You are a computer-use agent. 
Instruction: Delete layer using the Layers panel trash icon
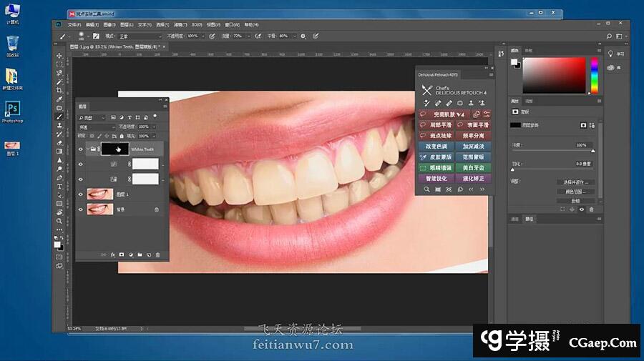[x=157, y=254]
